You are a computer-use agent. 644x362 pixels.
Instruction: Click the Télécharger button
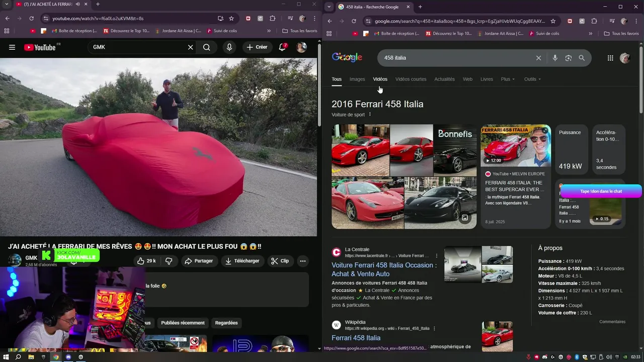243,261
